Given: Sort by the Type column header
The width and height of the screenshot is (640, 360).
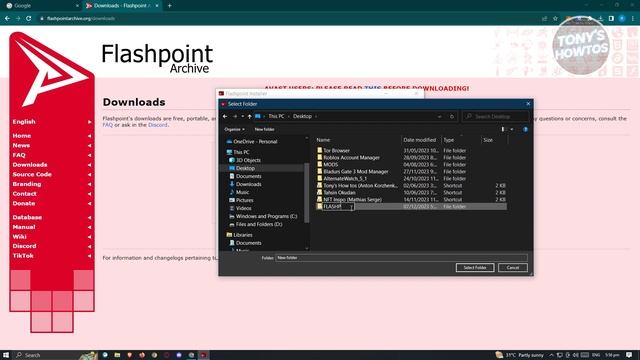Looking at the screenshot, I should pos(449,140).
